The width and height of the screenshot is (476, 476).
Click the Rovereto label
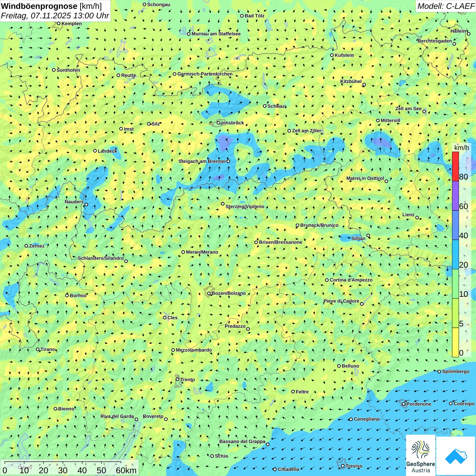pos(153,416)
